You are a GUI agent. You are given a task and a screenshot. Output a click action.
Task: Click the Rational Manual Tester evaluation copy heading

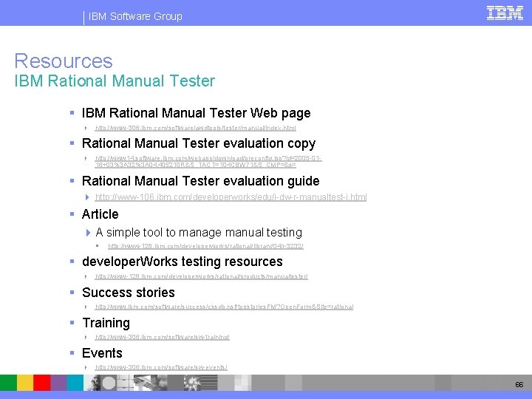(199, 143)
